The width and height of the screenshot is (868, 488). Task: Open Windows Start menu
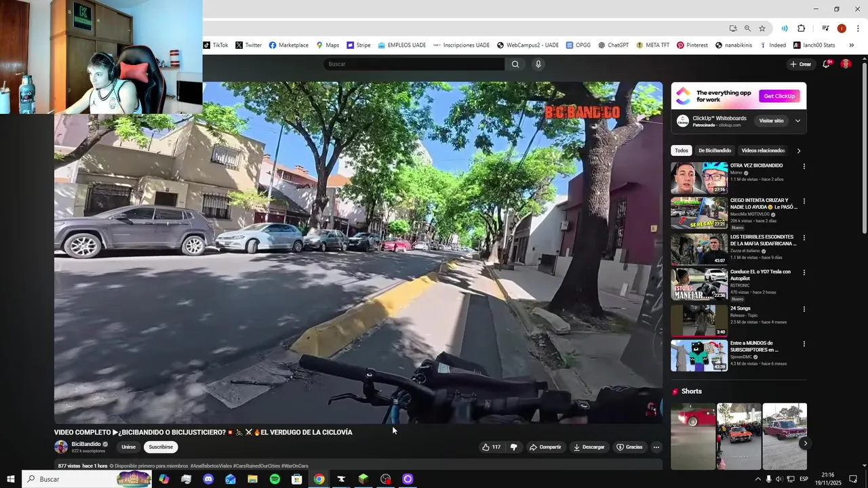[11, 479]
